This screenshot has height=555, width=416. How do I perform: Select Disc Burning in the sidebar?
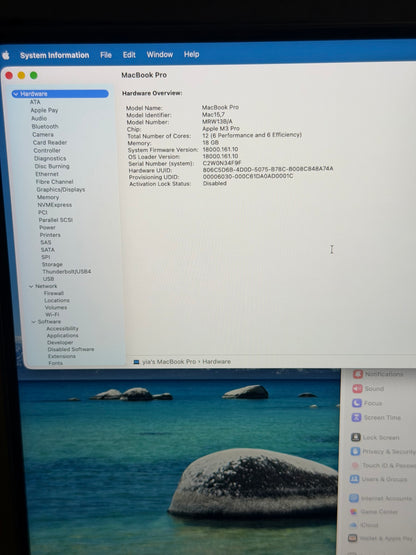[52, 166]
